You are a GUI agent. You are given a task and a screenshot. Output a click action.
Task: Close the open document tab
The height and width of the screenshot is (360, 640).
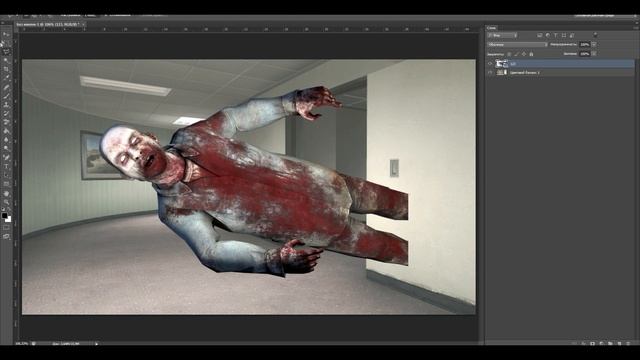(83, 24)
